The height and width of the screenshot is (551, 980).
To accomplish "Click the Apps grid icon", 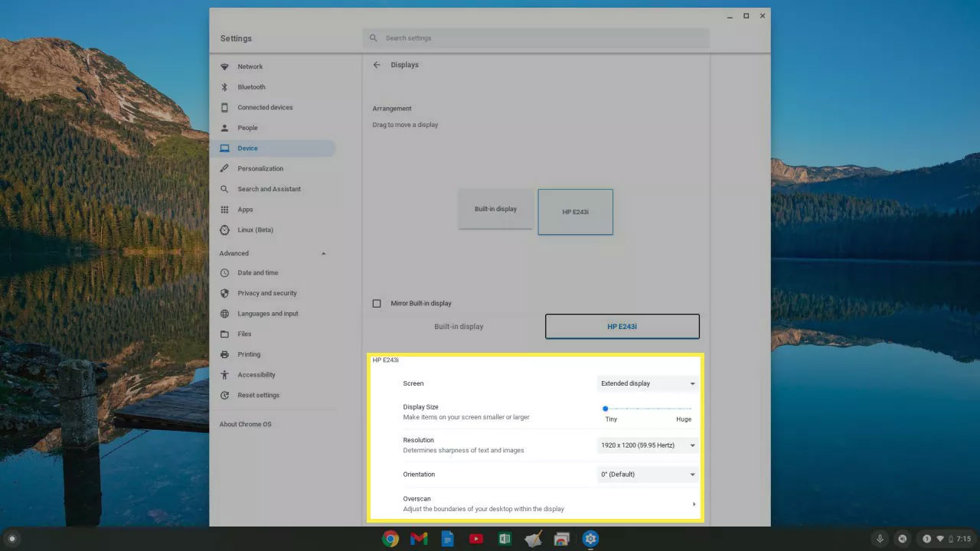I will 224,210.
